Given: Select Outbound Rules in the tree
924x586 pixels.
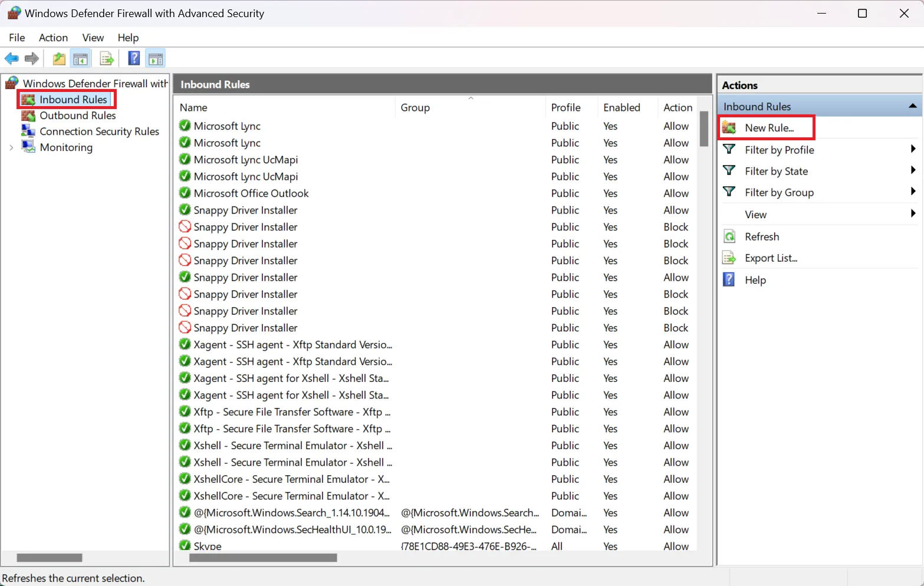Looking at the screenshot, I should coord(77,116).
